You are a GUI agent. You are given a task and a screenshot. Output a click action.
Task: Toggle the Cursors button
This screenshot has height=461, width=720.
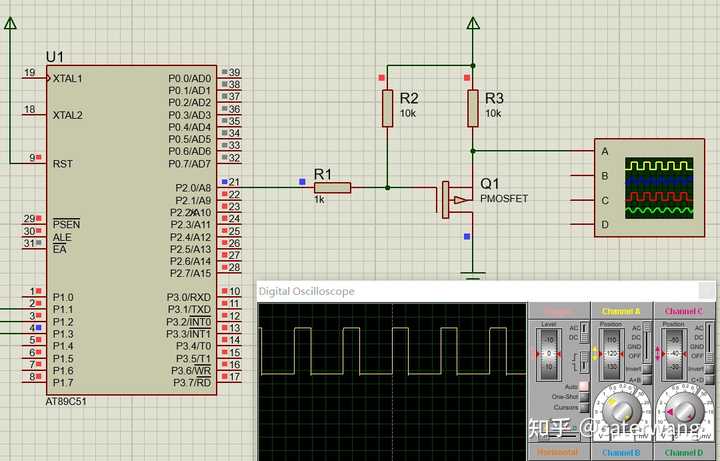pos(584,407)
